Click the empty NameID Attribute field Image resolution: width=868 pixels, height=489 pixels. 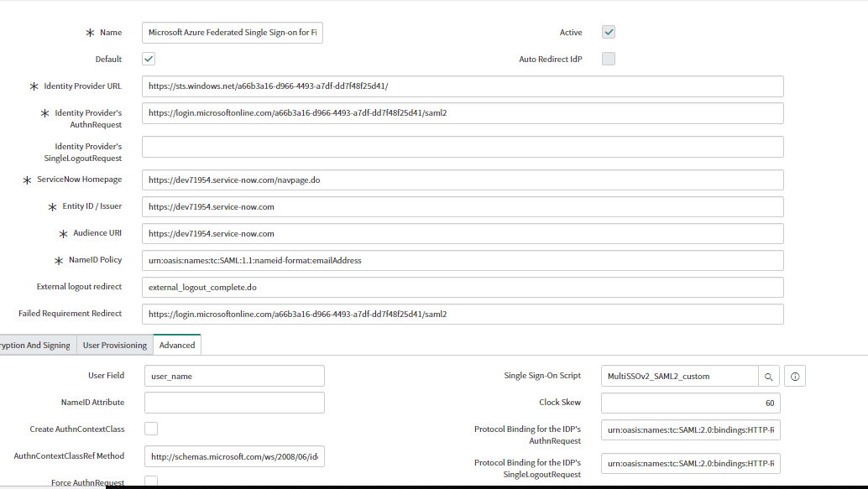coord(233,403)
